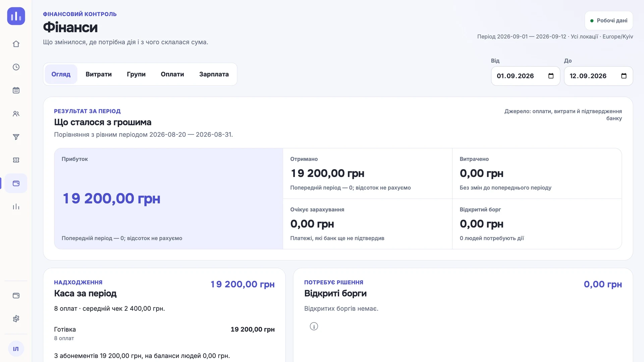Screen dimensions: 644x362
Task: Open the Home sidebar icon
Action: (x=16, y=44)
